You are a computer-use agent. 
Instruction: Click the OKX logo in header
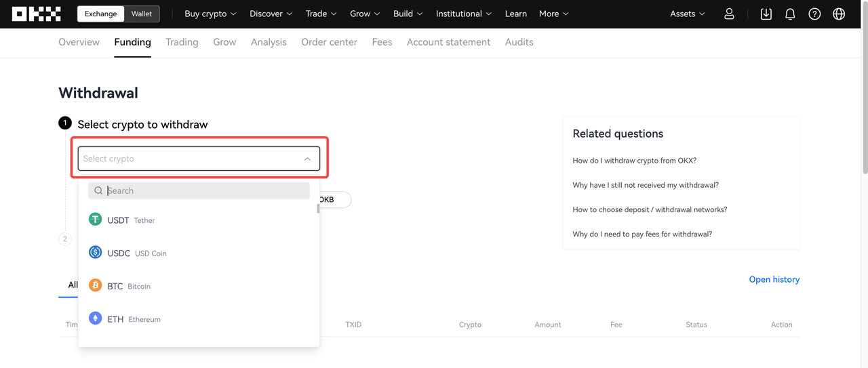[37, 14]
